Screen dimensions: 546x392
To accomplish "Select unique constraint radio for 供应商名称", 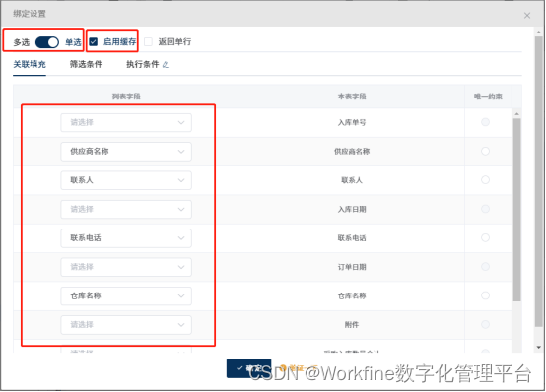I will [x=485, y=151].
